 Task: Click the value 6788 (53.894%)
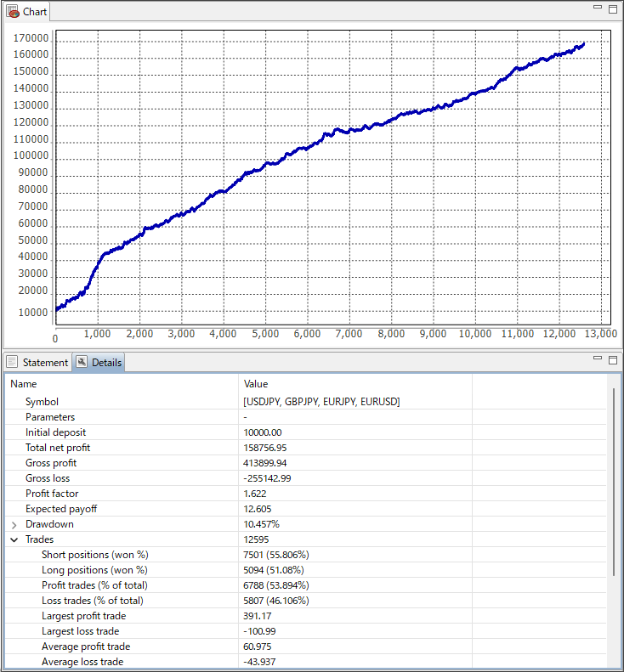[x=275, y=585]
